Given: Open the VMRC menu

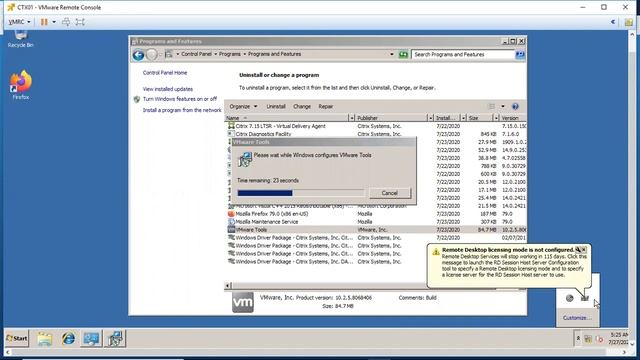Looking at the screenshot, I should pos(19,22).
